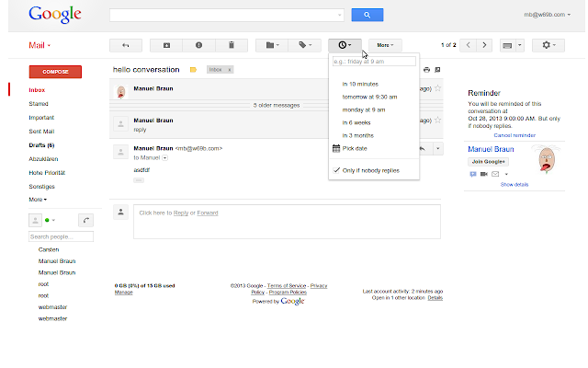The width and height of the screenshot is (588, 368).
Task: Click the reply arrow on open message
Action: 423,149
